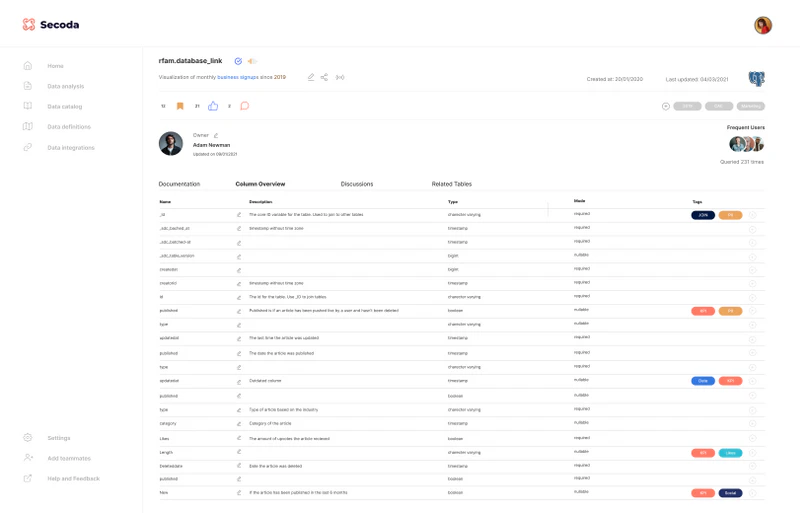Click the Tags column header
800x513 pixels.
[x=697, y=202]
